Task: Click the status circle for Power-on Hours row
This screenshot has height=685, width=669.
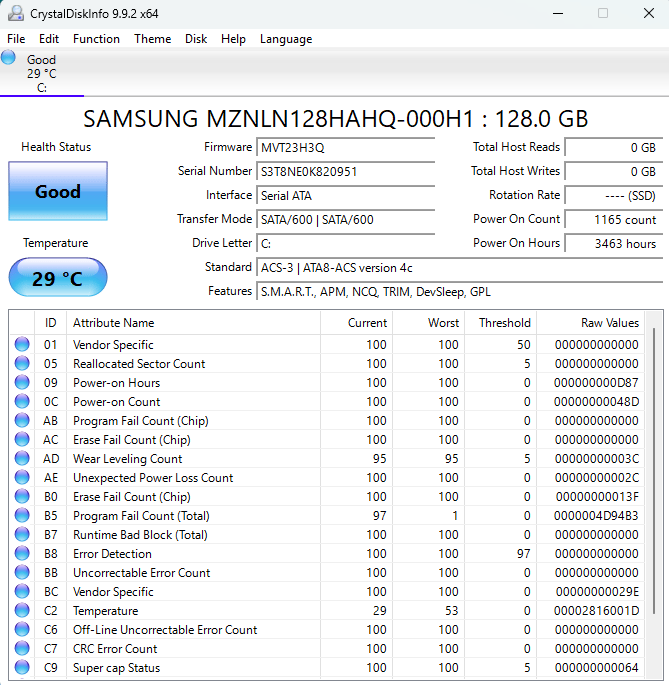Action: [22, 382]
